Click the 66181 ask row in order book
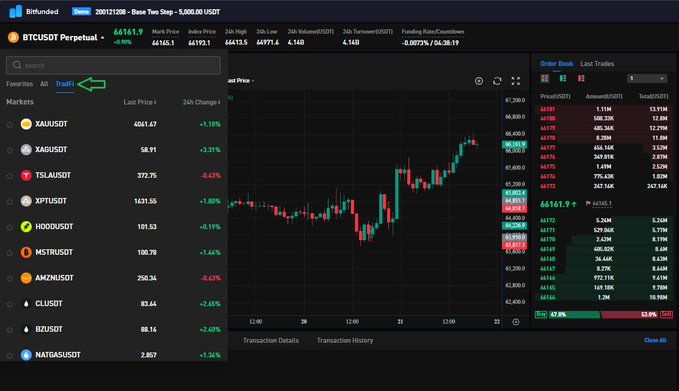This screenshot has width=679, height=391. tap(604, 109)
